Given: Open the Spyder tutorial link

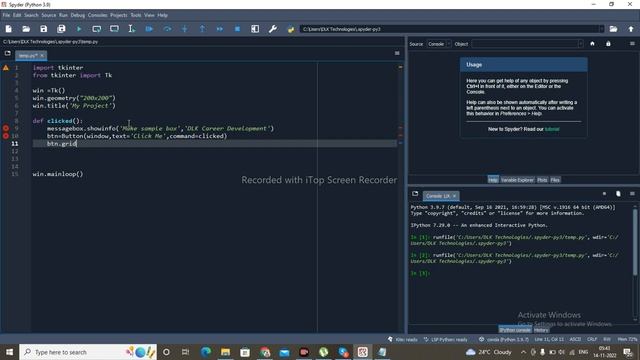Looking at the screenshot, I should pyautogui.click(x=552, y=129).
